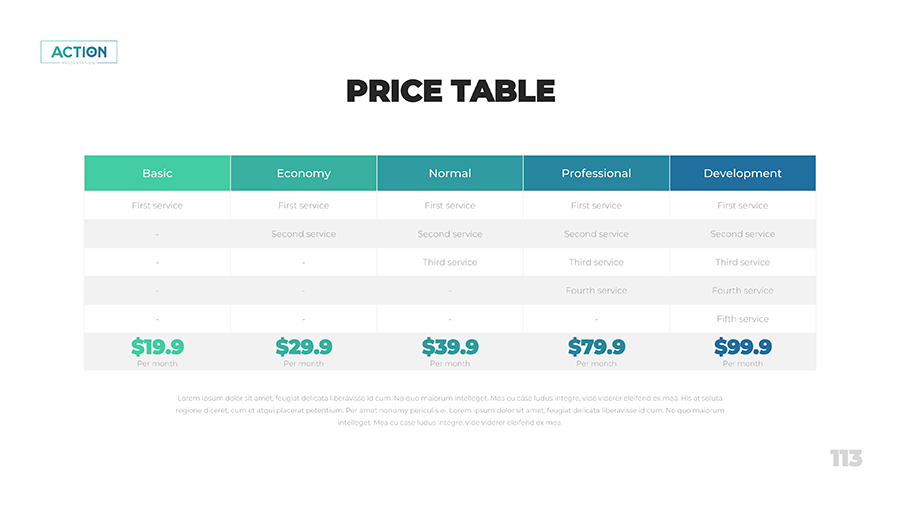Click the slide number 113
This screenshot has width=900, height=506.
click(x=845, y=459)
